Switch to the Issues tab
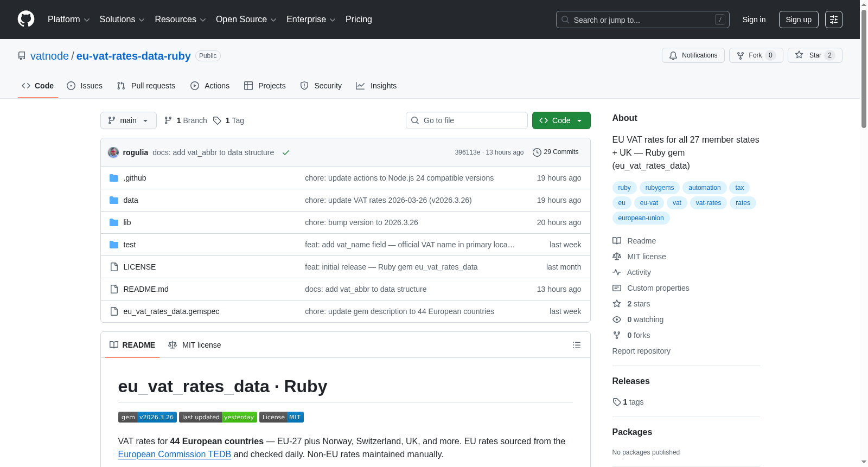This screenshot has width=868, height=467. click(85, 86)
